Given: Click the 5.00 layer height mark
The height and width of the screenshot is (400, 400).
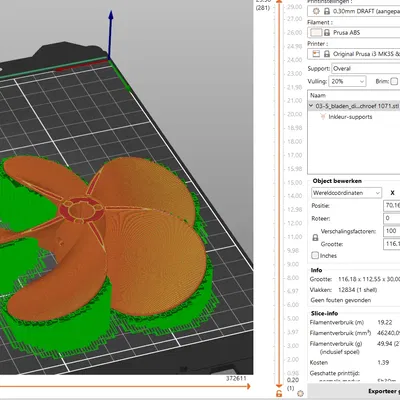Looking at the screenshot, I should [x=293, y=318].
